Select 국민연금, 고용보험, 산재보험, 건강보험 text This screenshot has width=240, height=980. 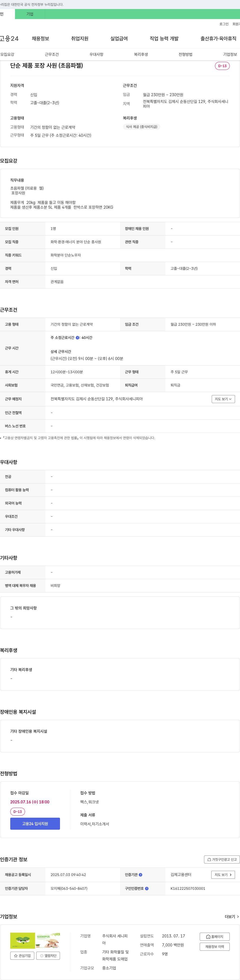pos(80,385)
